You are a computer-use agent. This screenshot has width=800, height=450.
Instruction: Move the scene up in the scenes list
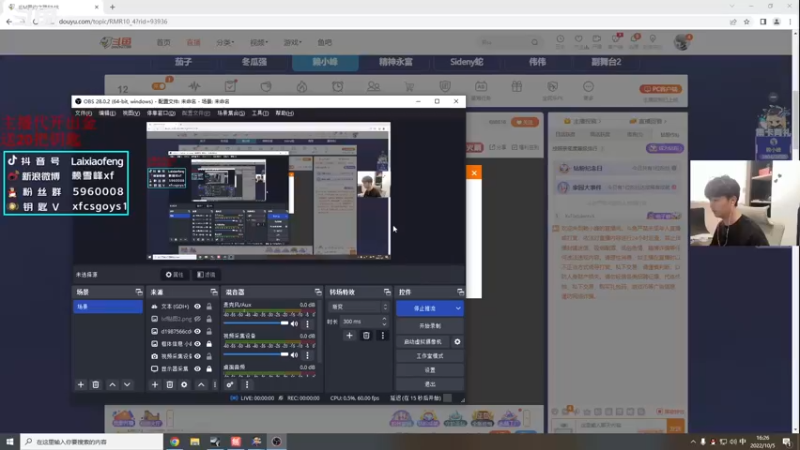click(x=112, y=385)
